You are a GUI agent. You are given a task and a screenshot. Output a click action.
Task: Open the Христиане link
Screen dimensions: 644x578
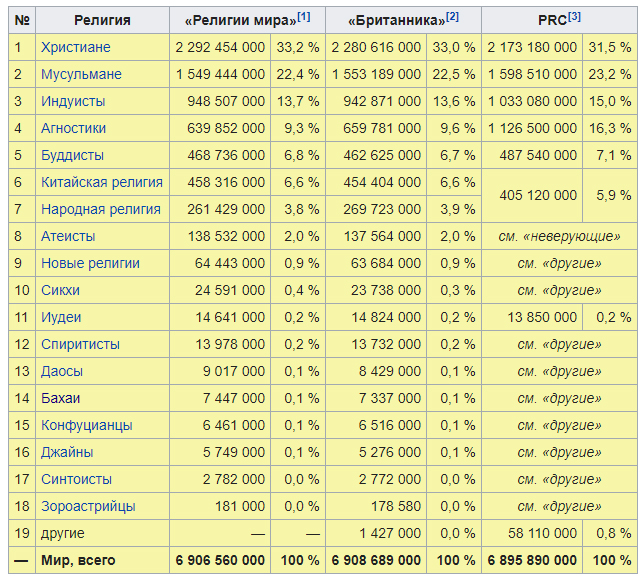coord(76,47)
